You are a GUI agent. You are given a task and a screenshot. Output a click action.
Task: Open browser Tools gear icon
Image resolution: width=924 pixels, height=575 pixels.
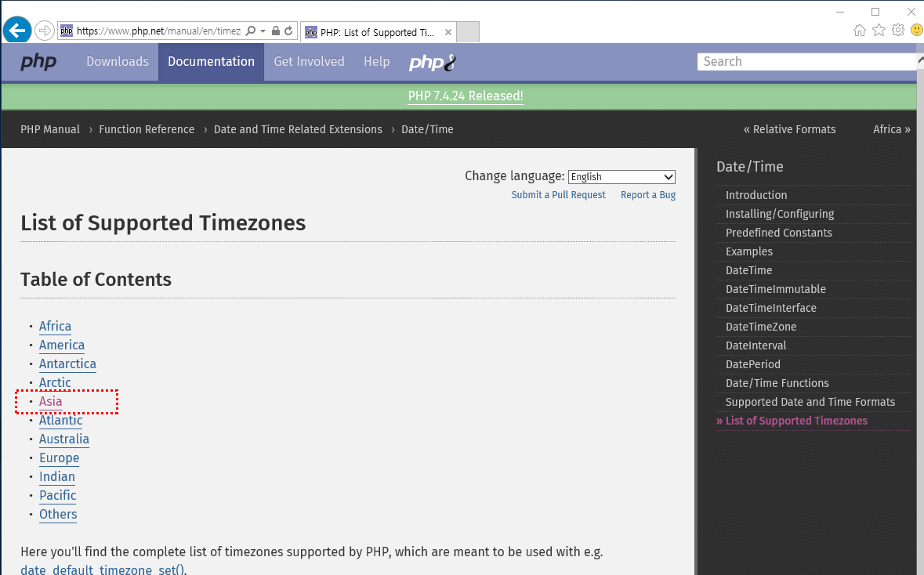click(897, 30)
